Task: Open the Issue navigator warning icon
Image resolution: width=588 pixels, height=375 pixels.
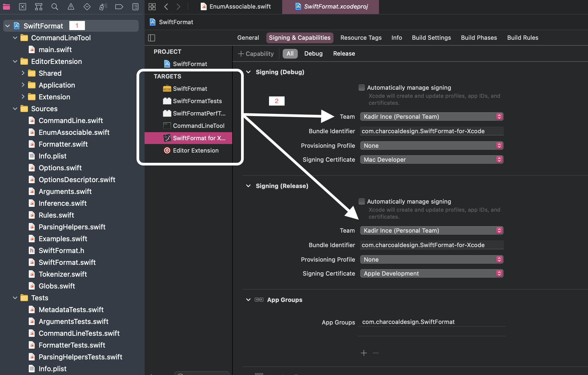Action: [71, 7]
